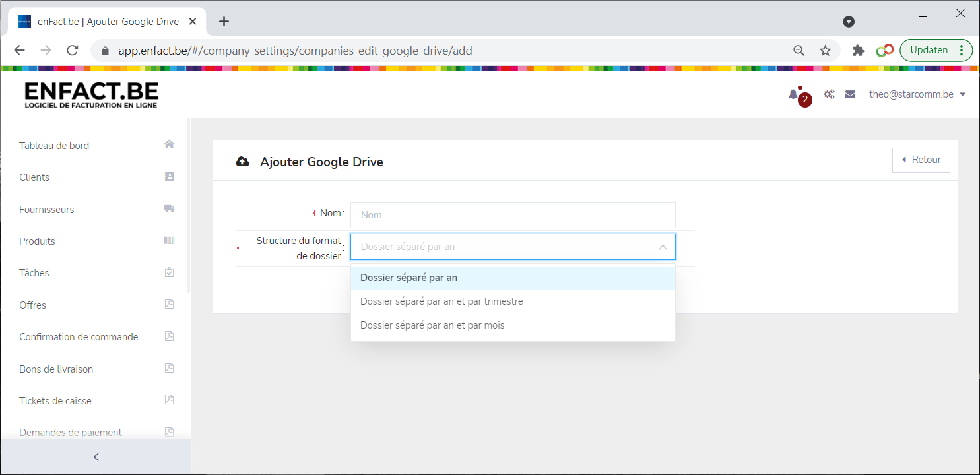This screenshot has height=475, width=980.
Task: Open Confirmation de commande in sidebar
Action: coord(79,337)
